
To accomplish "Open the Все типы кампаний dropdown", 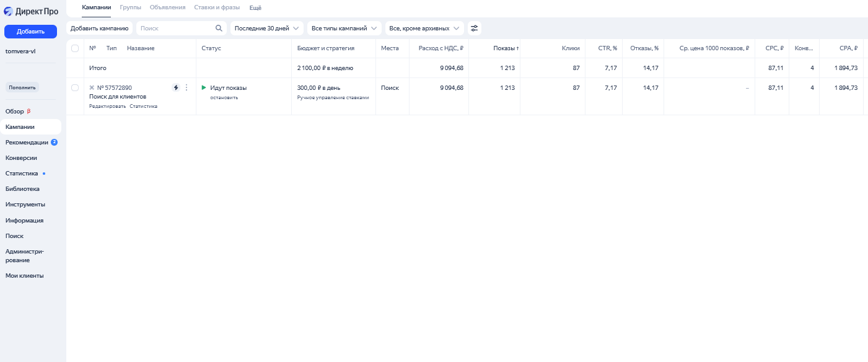I will pos(344,28).
